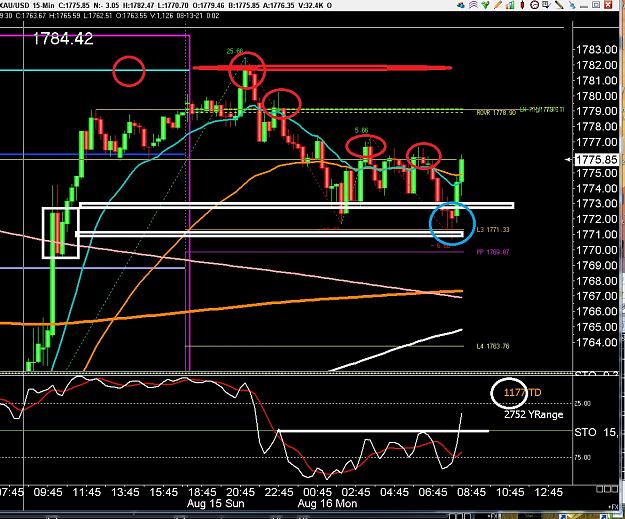Close the chart window
This screenshot has width=625, height=519.
coord(608,5)
